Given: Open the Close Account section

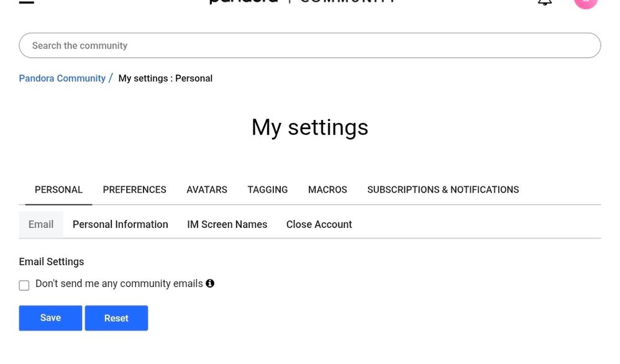Looking at the screenshot, I should tap(319, 224).
